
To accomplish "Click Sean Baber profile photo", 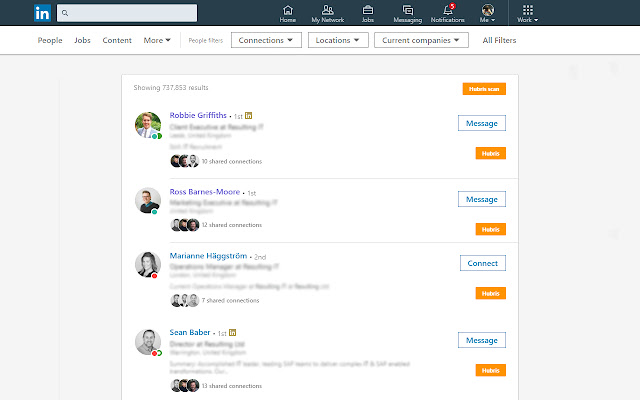I will (148, 342).
